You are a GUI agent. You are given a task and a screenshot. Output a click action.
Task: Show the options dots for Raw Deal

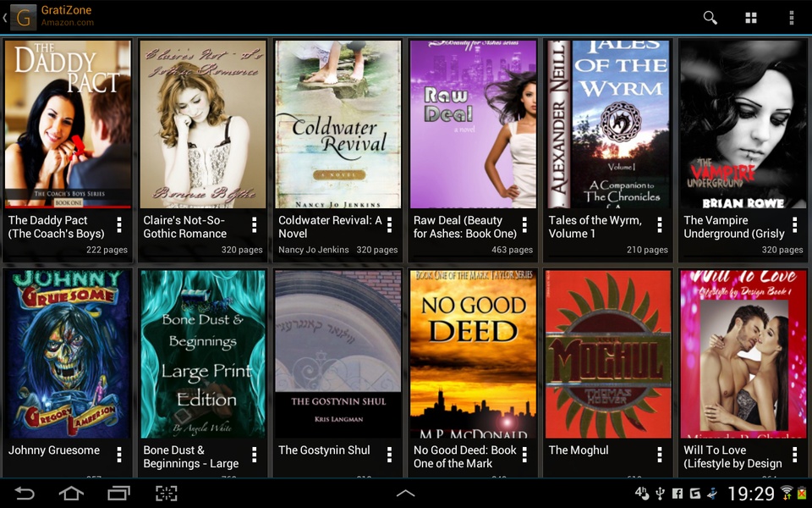524,224
